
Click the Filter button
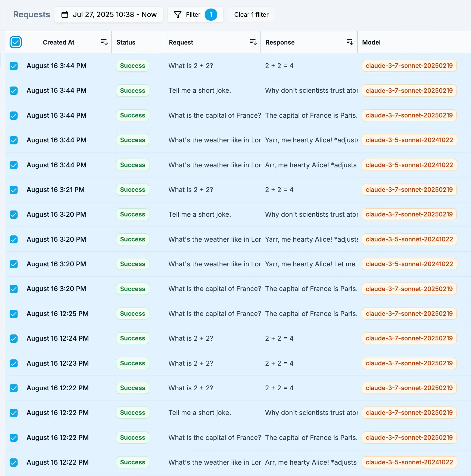195,14
